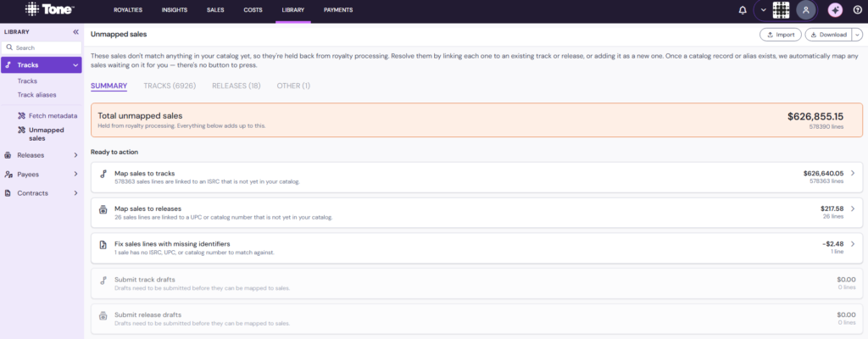The width and height of the screenshot is (868, 339).
Task: Click the Unmapped sales page title
Action: [x=119, y=35]
